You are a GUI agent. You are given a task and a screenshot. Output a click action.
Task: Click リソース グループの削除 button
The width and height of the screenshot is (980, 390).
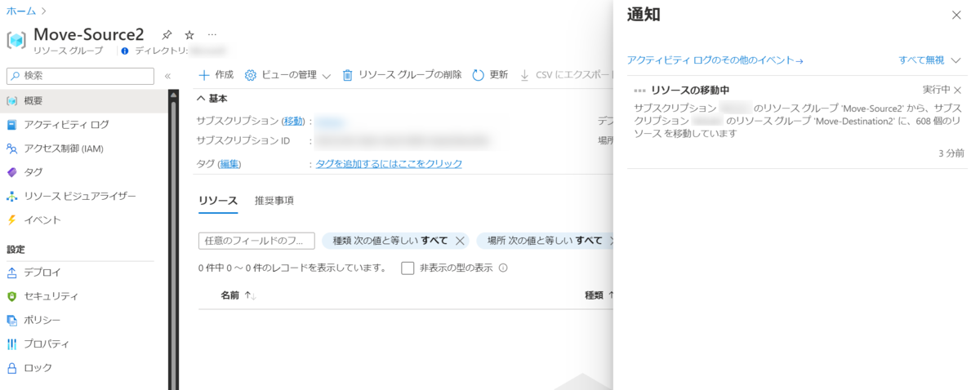(x=402, y=75)
